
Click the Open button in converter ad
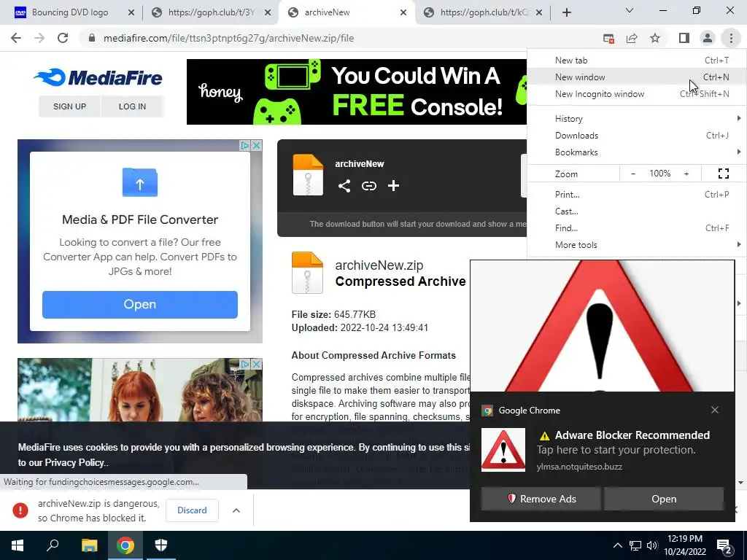click(x=140, y=304)
